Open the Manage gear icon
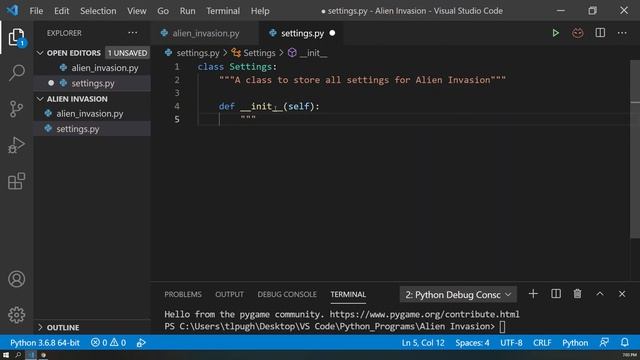 coord(16,315)
